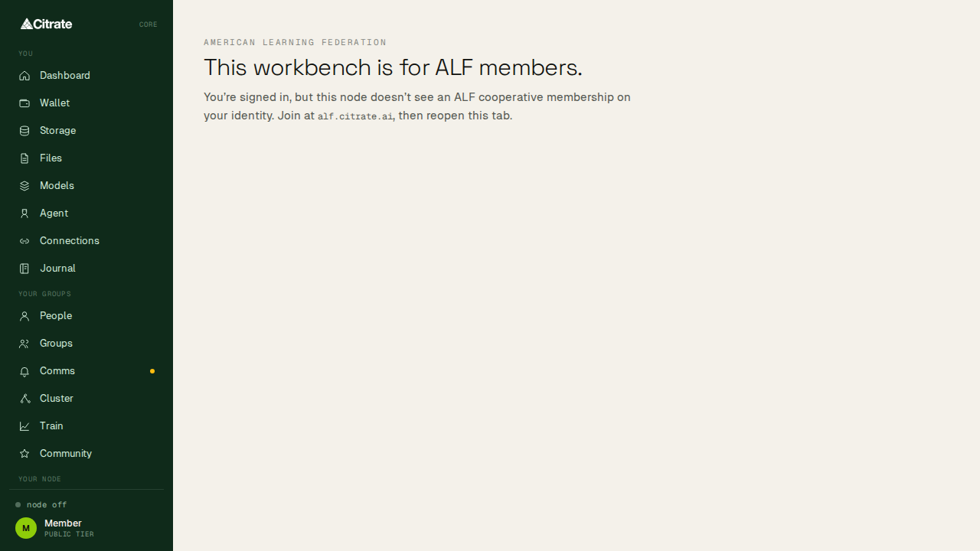The image size is (980, 551).
Task: Go to People section
Action: tap(87, 316)
